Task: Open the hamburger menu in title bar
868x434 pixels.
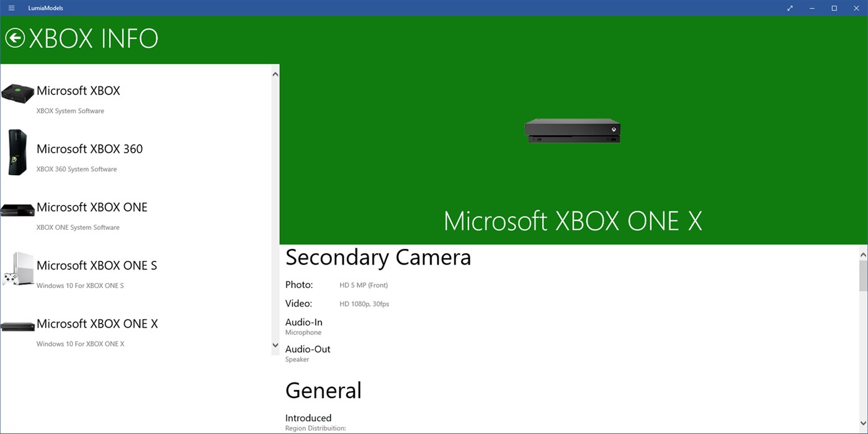Action: [x=11, y=8]
